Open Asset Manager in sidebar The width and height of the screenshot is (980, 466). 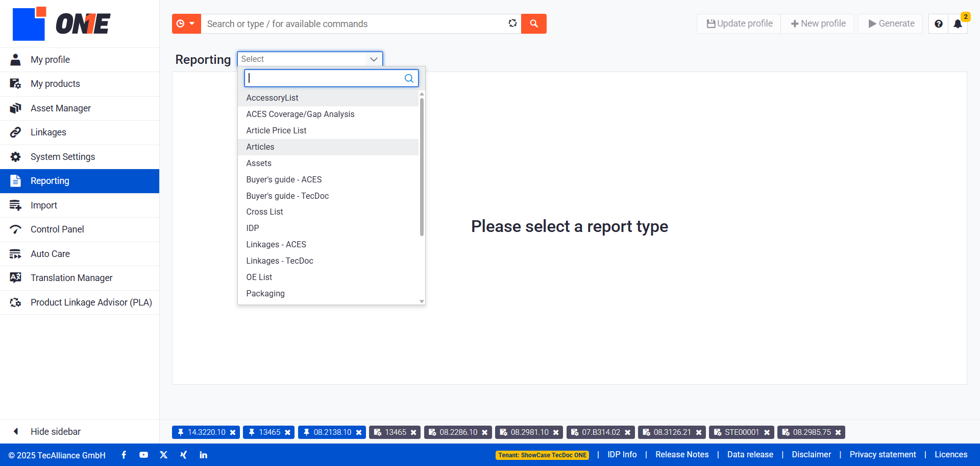click(80, 108)
